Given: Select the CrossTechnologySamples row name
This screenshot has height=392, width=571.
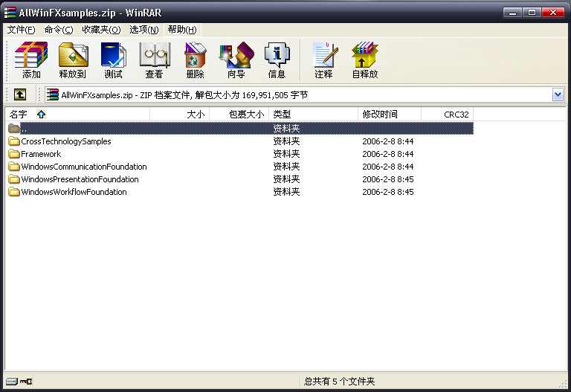Looking at the screenshot, I should tap(66, 141).
